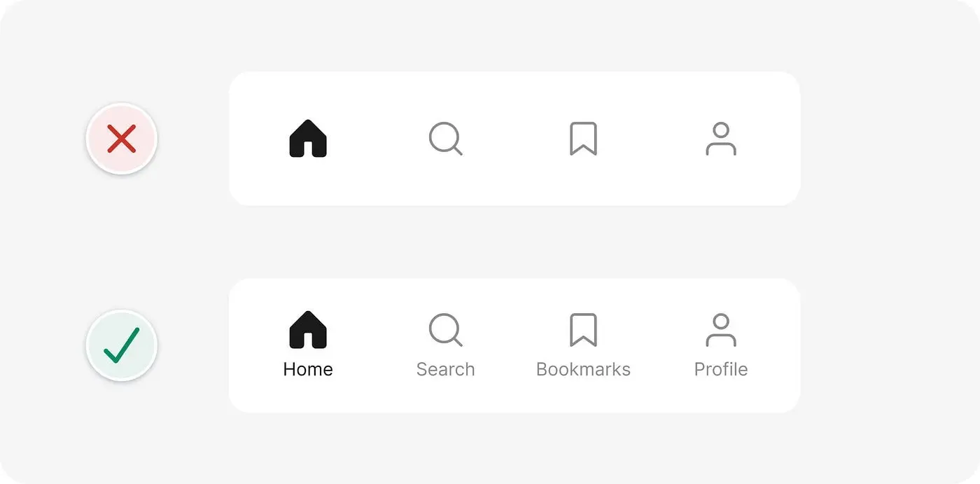The height and width of the screenshot is (484, 980).
Task: Click gray background between the two navigation bars
Action: (x=514, y=242)
